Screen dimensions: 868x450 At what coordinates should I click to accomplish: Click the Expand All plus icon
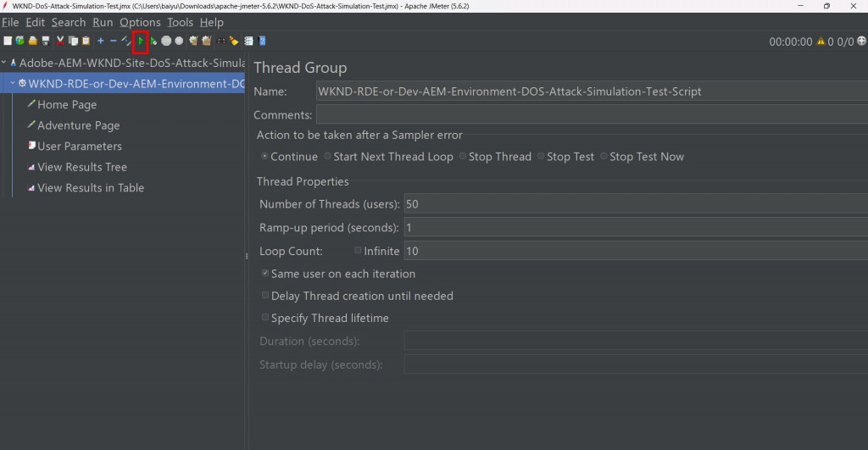(x=100, y=41)
